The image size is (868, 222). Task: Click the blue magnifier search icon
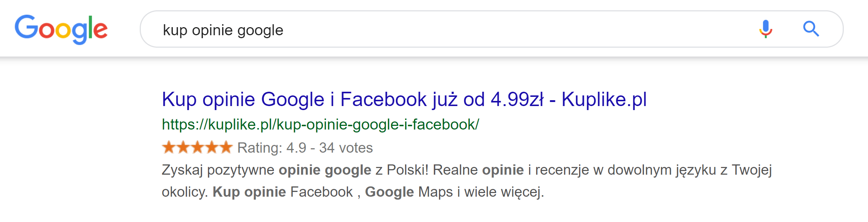click(x=811, y=29)
